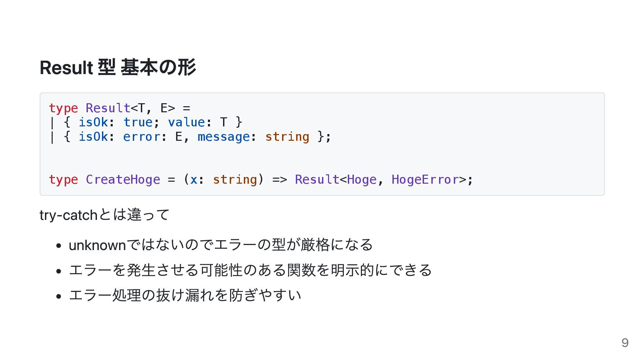Image resolution: width=644 pixels, height=362 pixels.
Task: Click the "string" type after message
Action: (x=287, y=137)
